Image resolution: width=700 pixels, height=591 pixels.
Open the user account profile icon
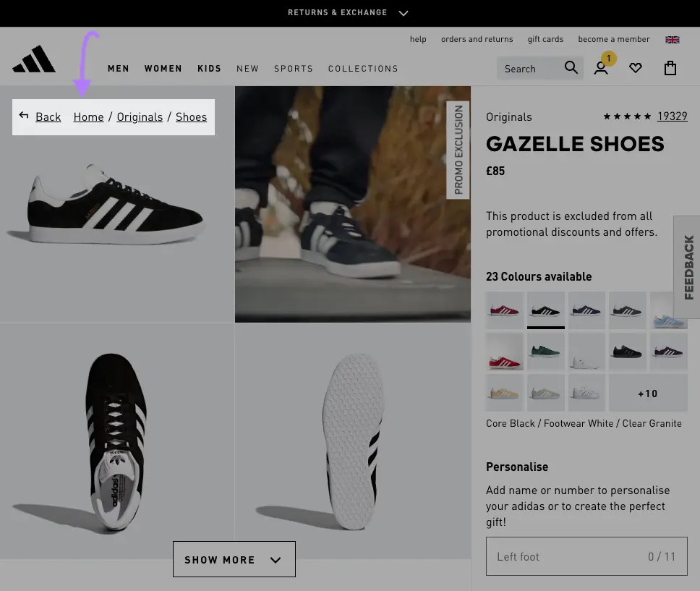[601, 68]
